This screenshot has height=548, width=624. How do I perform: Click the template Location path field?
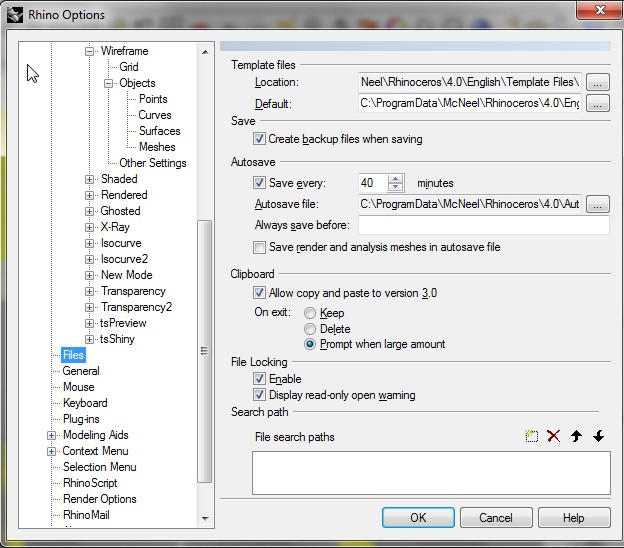coord(470,82)
